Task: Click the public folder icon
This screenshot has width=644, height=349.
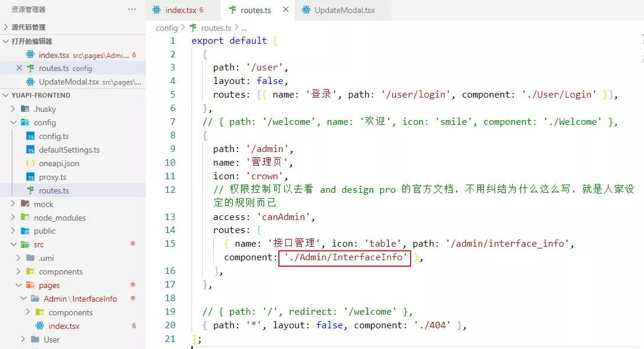Action: (25, 231)
